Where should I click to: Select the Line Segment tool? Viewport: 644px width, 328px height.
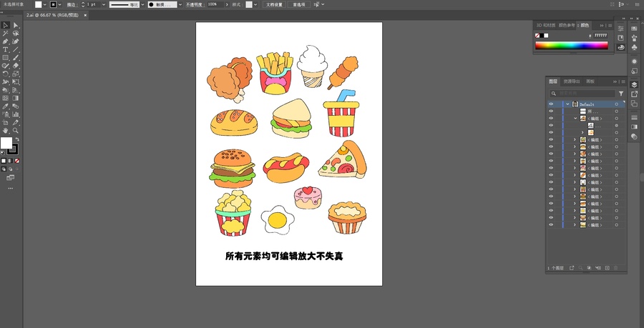tap(16, 49)
